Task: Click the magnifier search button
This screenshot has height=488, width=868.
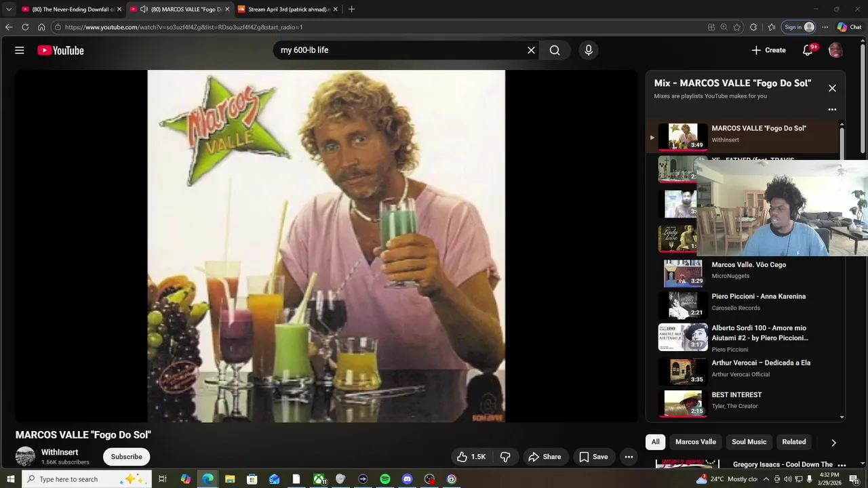Action: 555,50
